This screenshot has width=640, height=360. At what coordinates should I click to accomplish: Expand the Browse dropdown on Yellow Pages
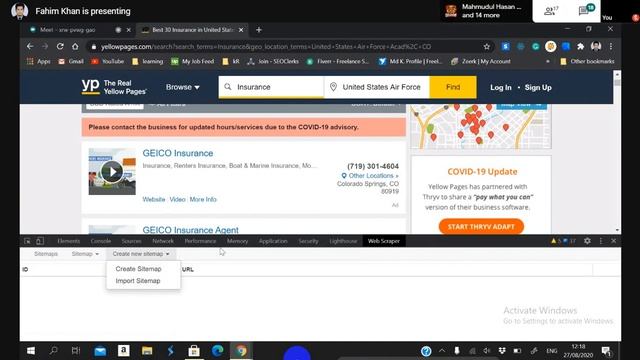click(182, 87)
